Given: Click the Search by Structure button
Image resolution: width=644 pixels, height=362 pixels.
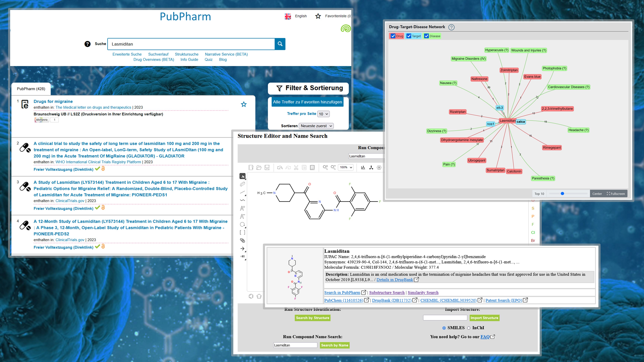Looking at the screenshot, I should 313,318.
